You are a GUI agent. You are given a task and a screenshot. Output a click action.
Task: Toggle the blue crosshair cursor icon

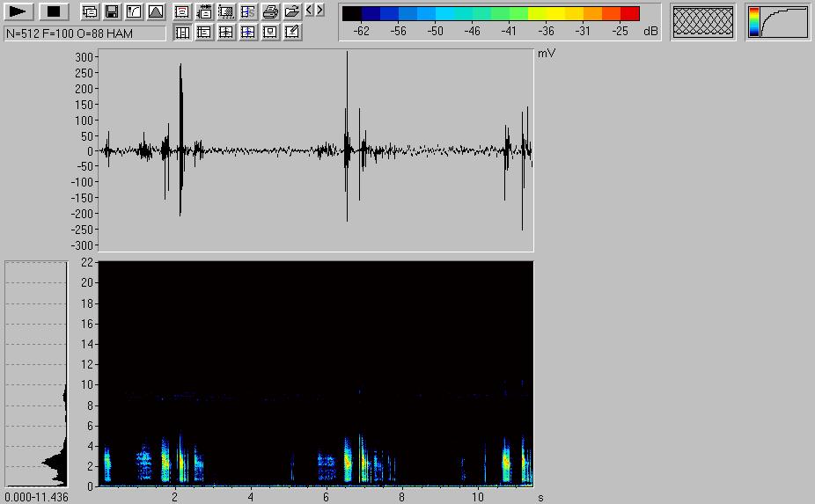coord(248,33)
